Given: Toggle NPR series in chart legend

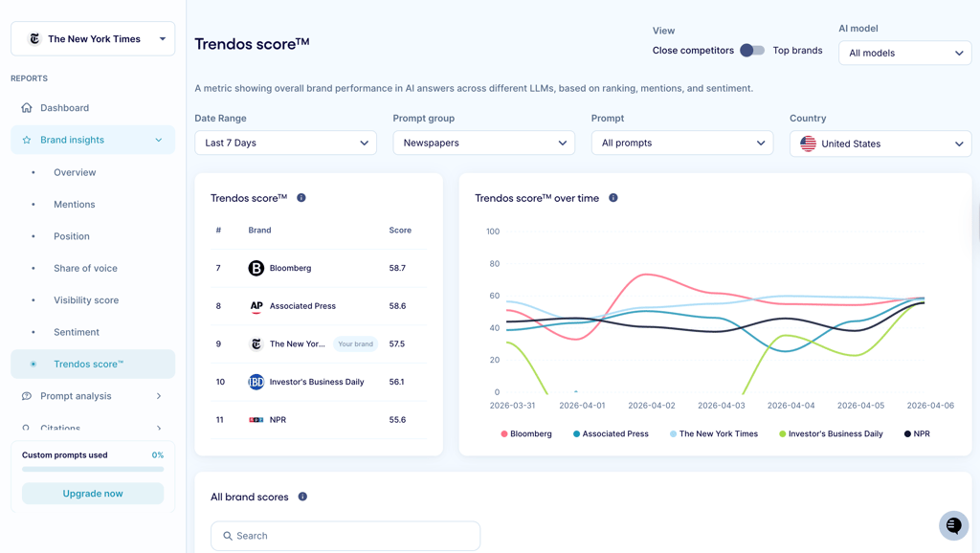Looking at the screenshot, I should 917,433.
